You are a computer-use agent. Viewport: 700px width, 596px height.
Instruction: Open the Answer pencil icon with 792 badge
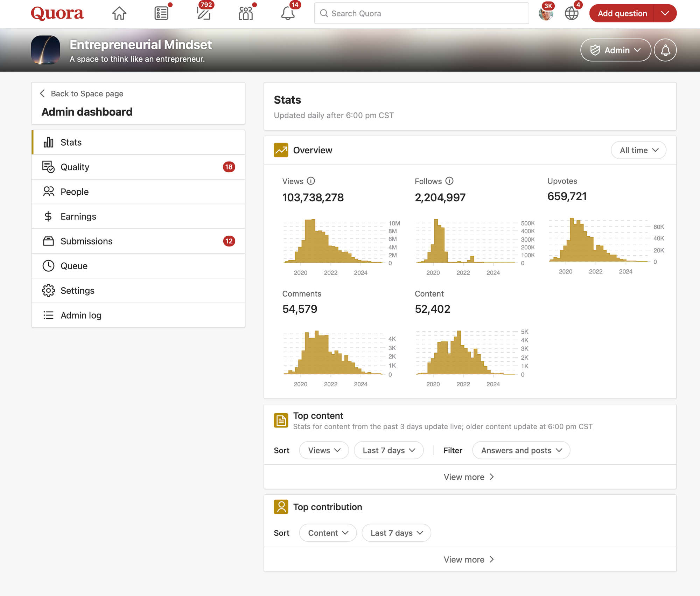click(204, 13)
